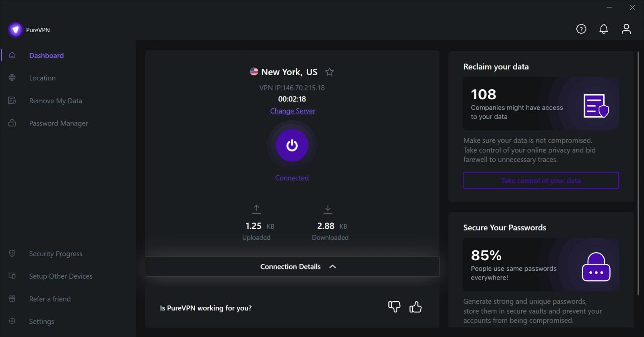Open the help question mark icon

(581, 29)
